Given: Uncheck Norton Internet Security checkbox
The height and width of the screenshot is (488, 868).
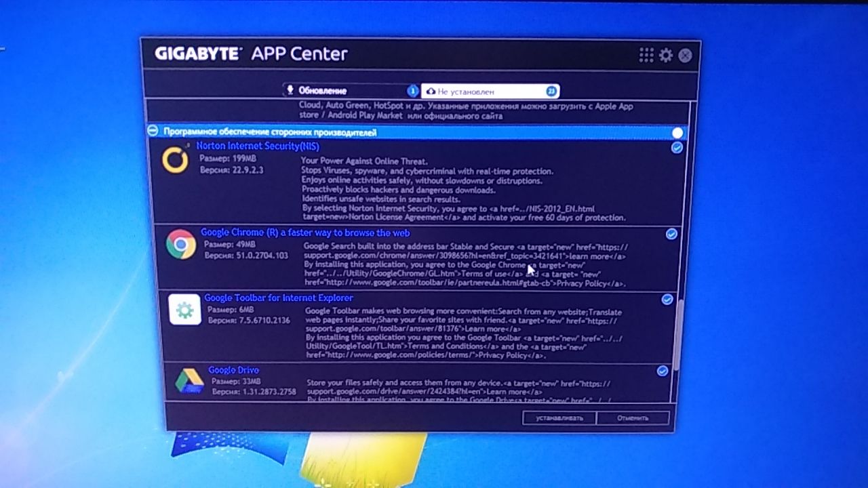Looking at the screenshot, I should pos(677,148).
